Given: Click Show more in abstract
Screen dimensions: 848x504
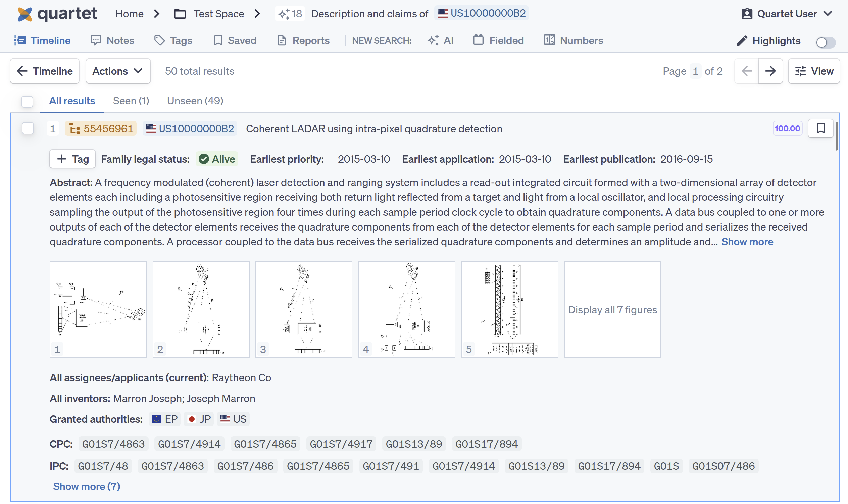Looking at the screenshot, I should click(x=747, y=242).
